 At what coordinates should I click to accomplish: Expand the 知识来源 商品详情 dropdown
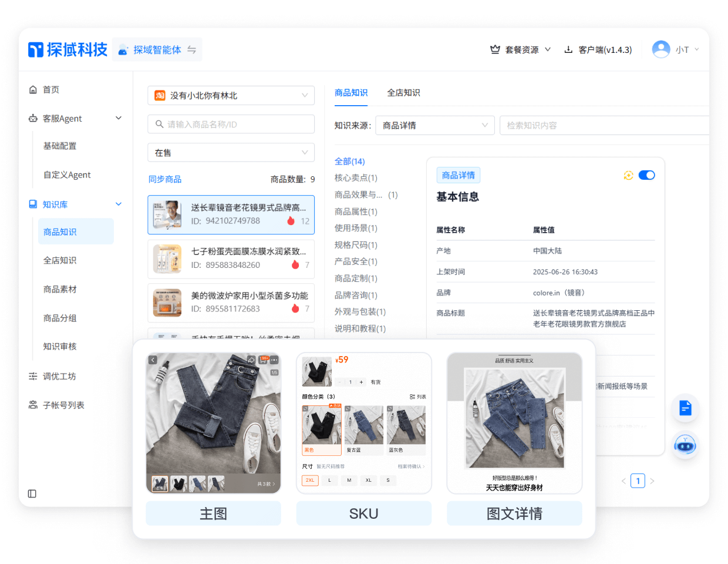point(434,125)
